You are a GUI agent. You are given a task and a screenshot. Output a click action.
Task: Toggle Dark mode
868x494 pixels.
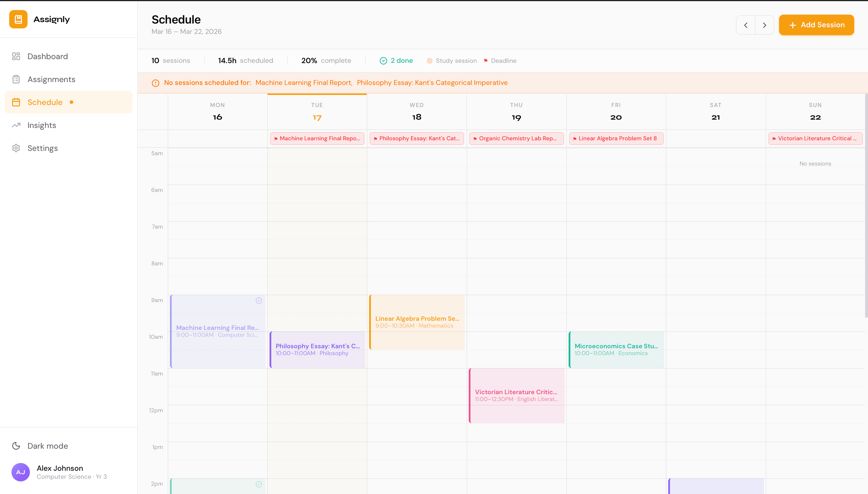pyautogui.click(x=40, y=446)
